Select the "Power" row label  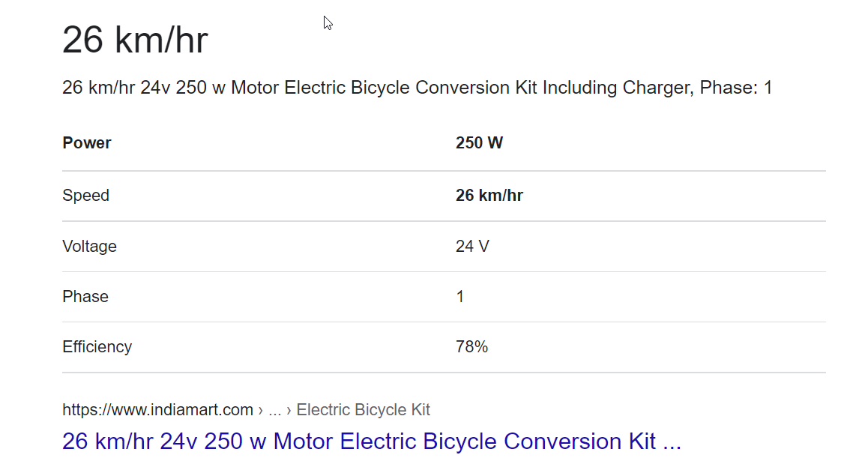[x=87, y=143]
